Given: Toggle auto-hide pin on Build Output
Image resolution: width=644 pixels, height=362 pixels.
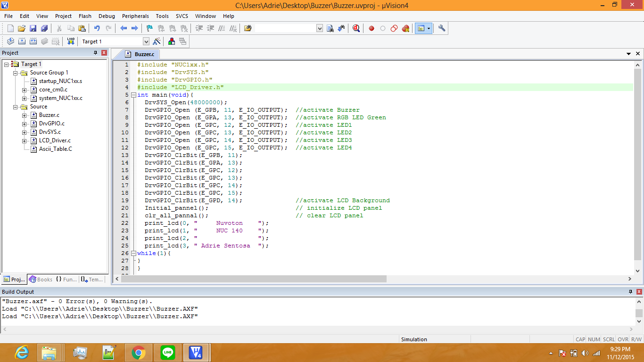Looking at the screenshot, I should click(x=630, y=292).
